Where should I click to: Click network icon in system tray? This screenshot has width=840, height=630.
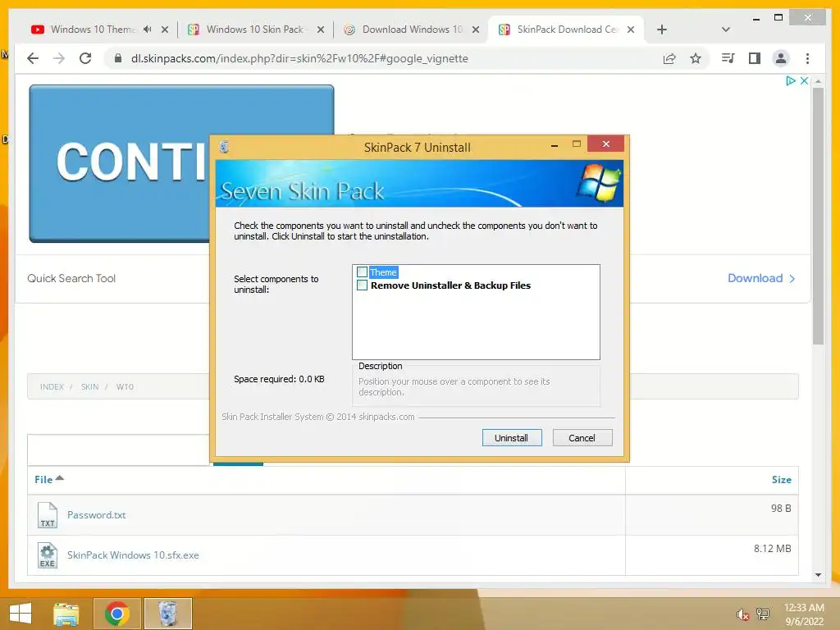[x=762, y=614]
